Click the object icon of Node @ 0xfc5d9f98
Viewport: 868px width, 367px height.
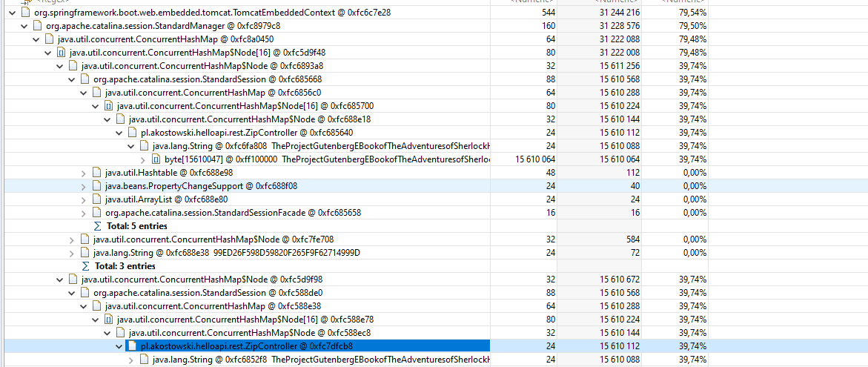(x=73, y=280)
